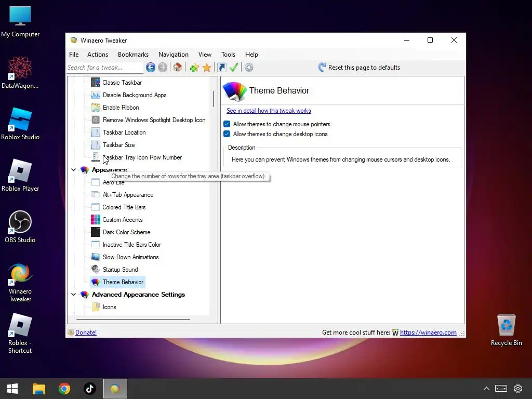Open See in detail how this tweak works
This screenshot has width=532, height=399.
pyautogui.click(x=269, y=111)
